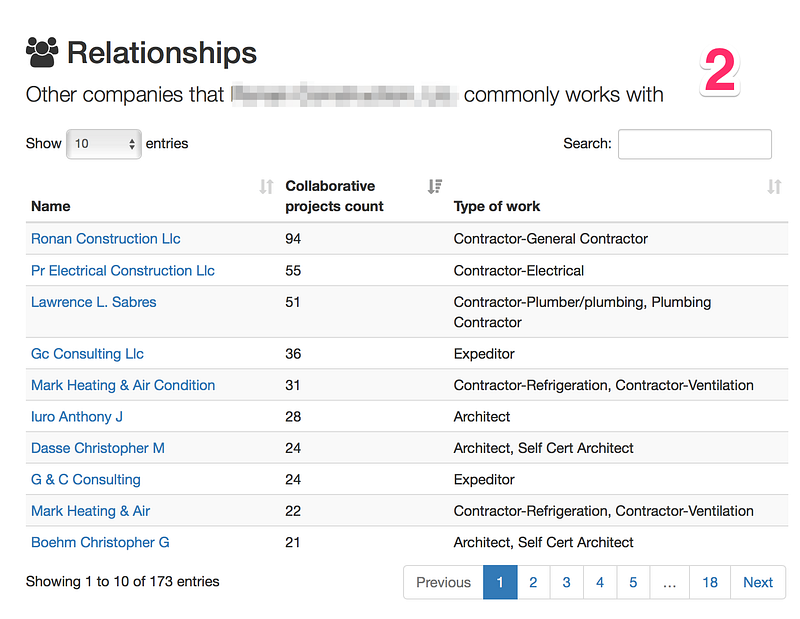Open G & C Consulting link
Image resolution: width=800 pixels, height=619 pixels.
86,480
